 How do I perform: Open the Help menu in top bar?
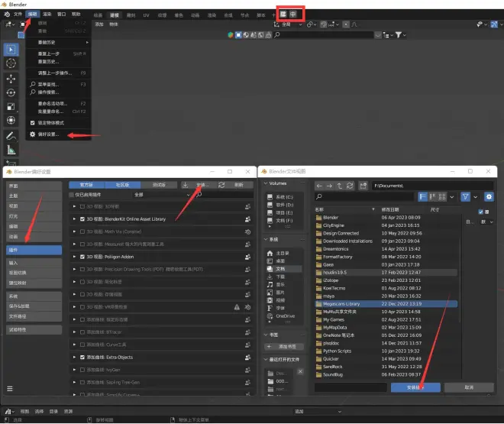click(x=76, y=15)
